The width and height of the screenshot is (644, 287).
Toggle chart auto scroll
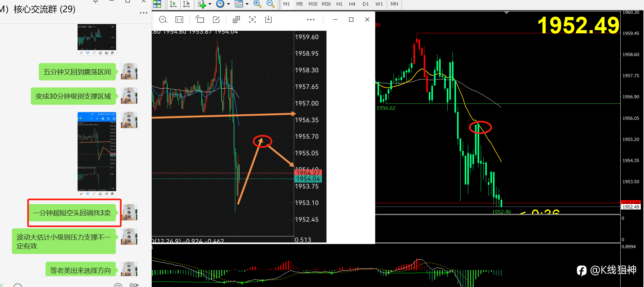coord(173,4)
